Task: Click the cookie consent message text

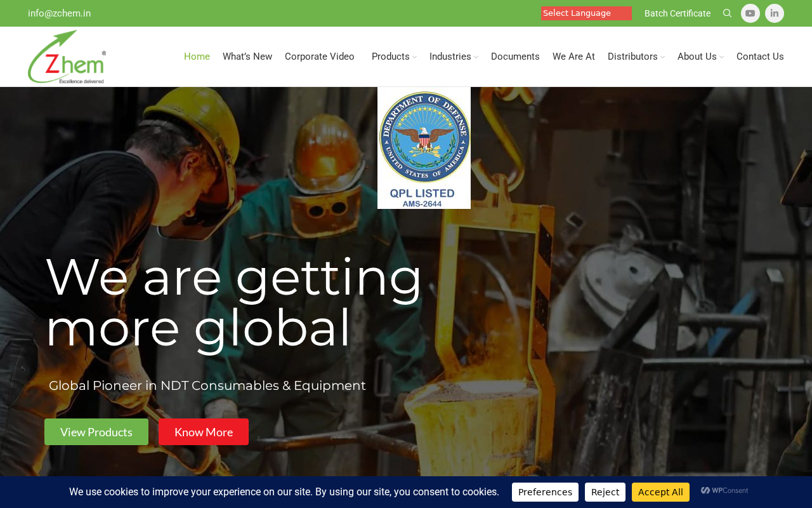Action: (x=284, y=492)
